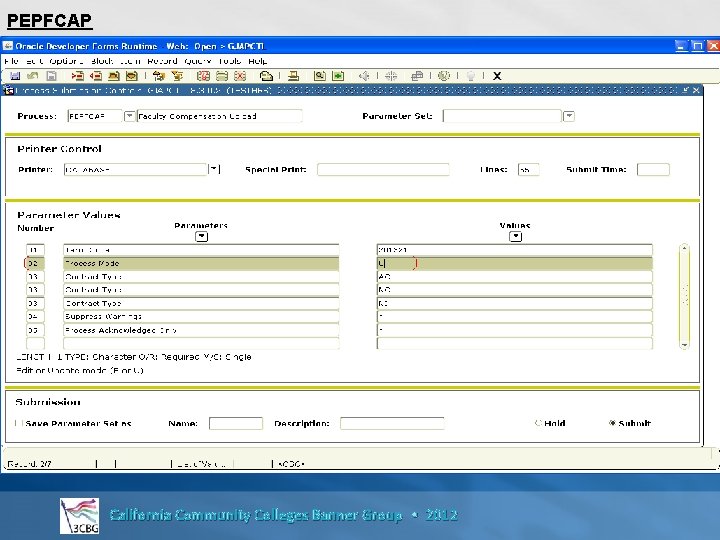Click the Special Print input field
Screen dimensions: 720x540
pyautogui.click(x=383, y=169)
